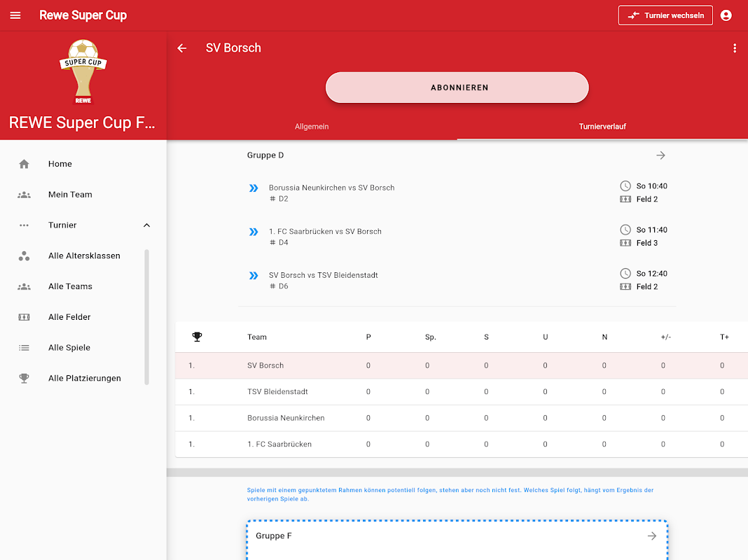The width and height of the screenshot is (748, 560).
Task: Click the trophy icon in standings header
Action: pyautogui.click(x=197, y=337)
